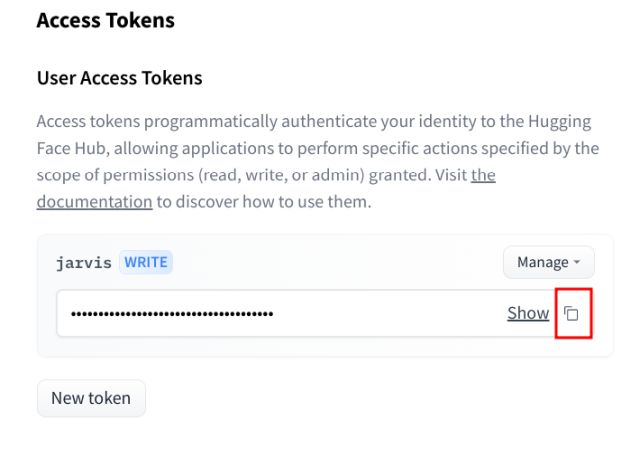Click the caret arrow beside Manage
Screen dimensions: 640x458
(577, 263)
